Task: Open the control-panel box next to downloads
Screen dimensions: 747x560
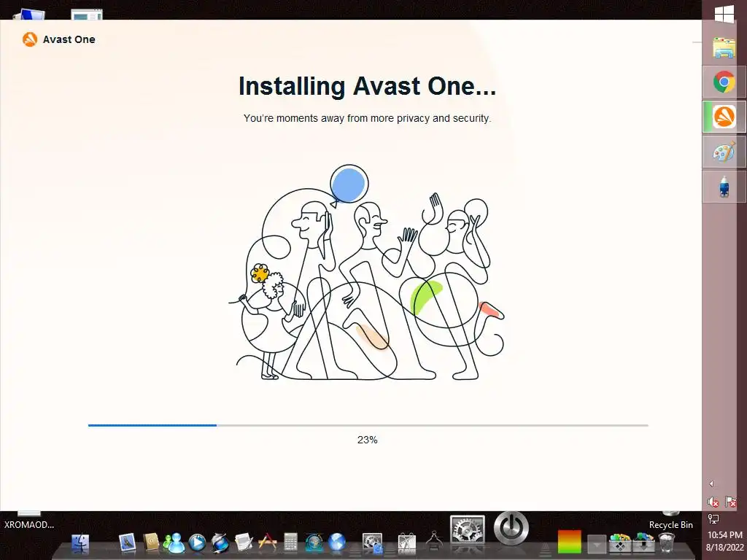Action: pos(620,542)
